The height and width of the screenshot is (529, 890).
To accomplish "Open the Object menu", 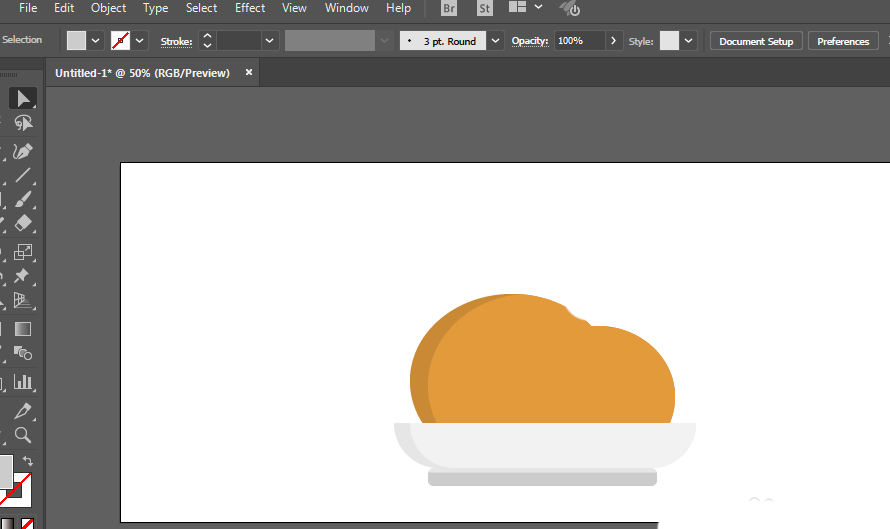I will coord(108,8).
